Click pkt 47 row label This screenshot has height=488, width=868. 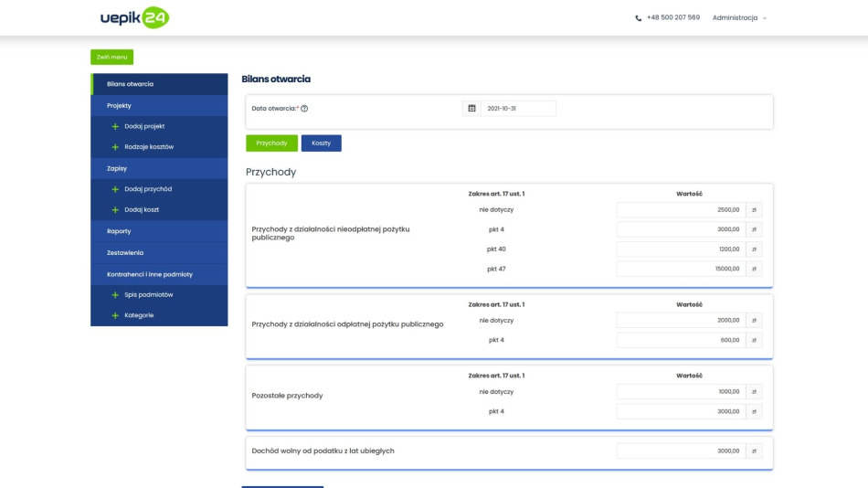[496, 270]
